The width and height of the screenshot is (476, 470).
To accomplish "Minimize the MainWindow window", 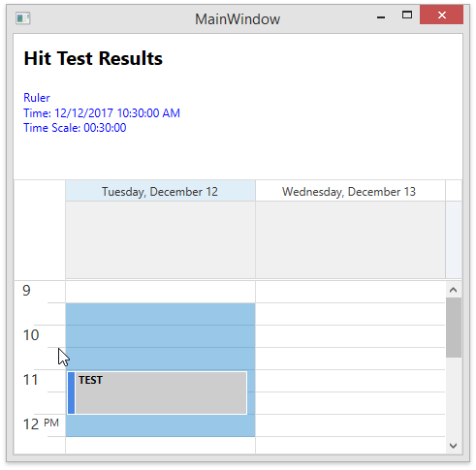I will coord(381,16).
